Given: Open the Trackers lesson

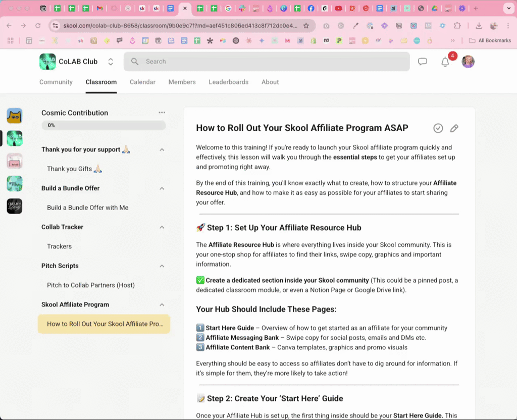Looking at the screenshot, I should (60, 246).
